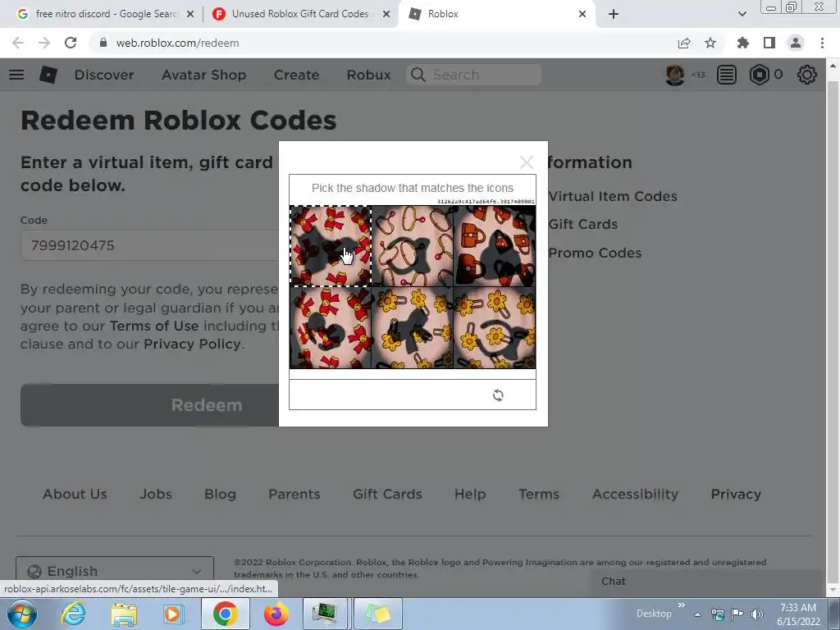Image resolution: width=840 pixels, height=630 pixels.
Task: Pick the red bows tile with cat shadow
Action: tap(331, 246)
